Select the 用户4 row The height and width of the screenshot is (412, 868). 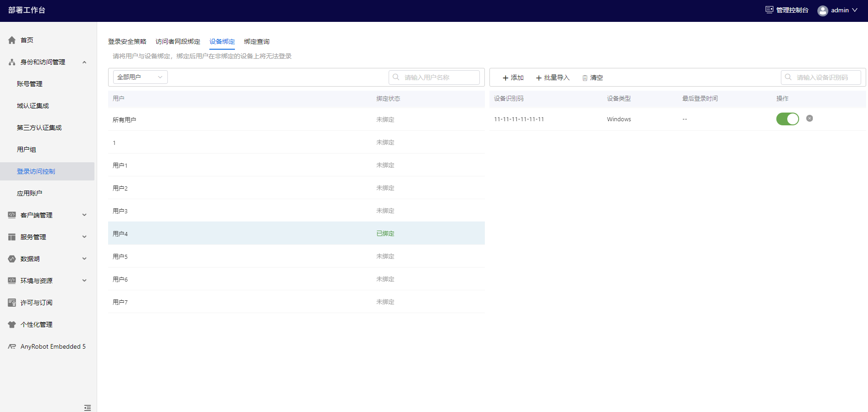(x=296, y=233)
